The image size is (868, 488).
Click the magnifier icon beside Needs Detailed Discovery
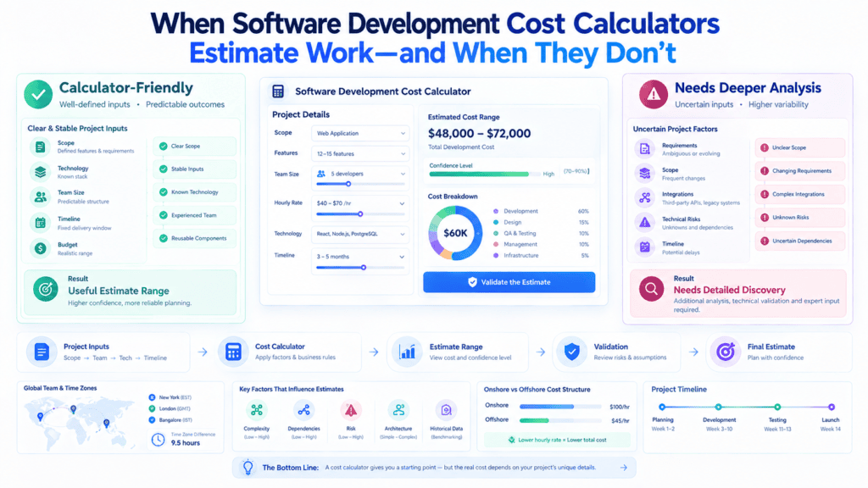(x=651, y=289)
